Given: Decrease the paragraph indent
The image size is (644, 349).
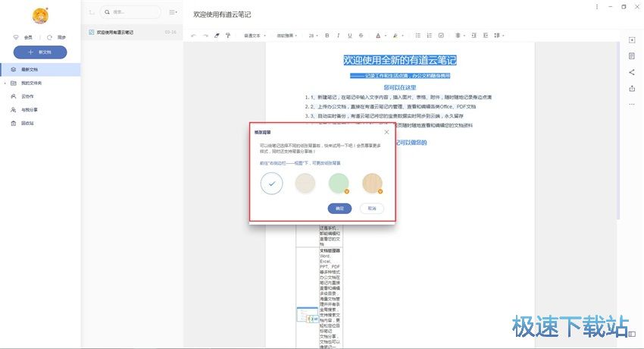Looking at the screenshot, I should pyautogui.click(x=485, y=36).
